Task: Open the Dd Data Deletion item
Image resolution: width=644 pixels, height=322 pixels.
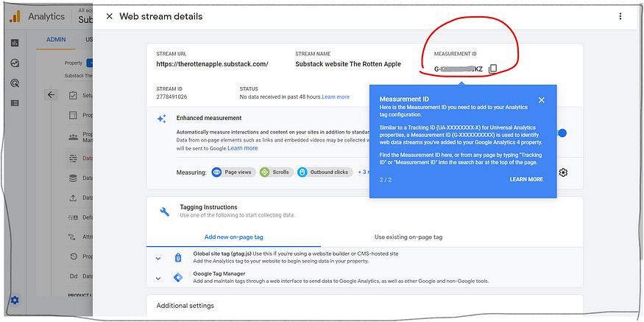Action: pos(73,276)
